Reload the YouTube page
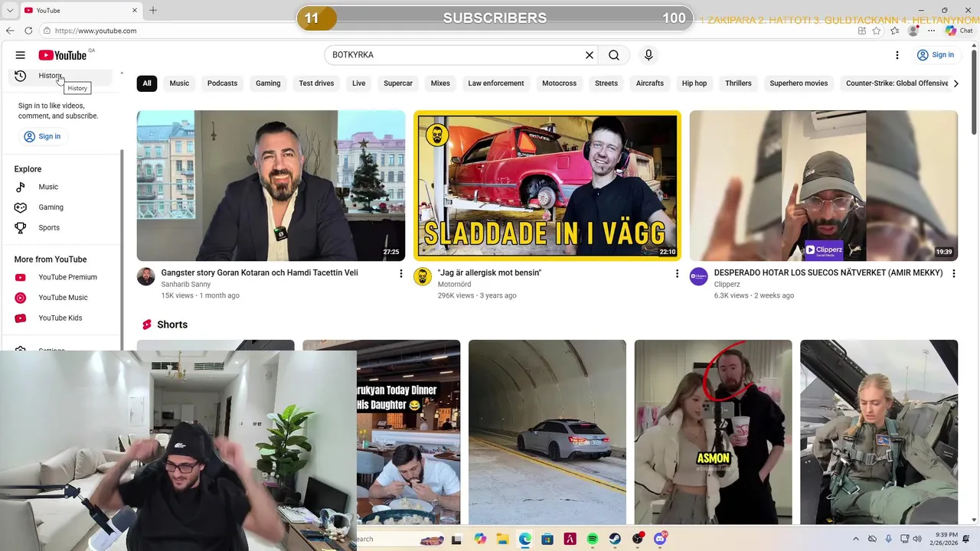The width and height of the screenshot is (980, 551). coord(28,31)
